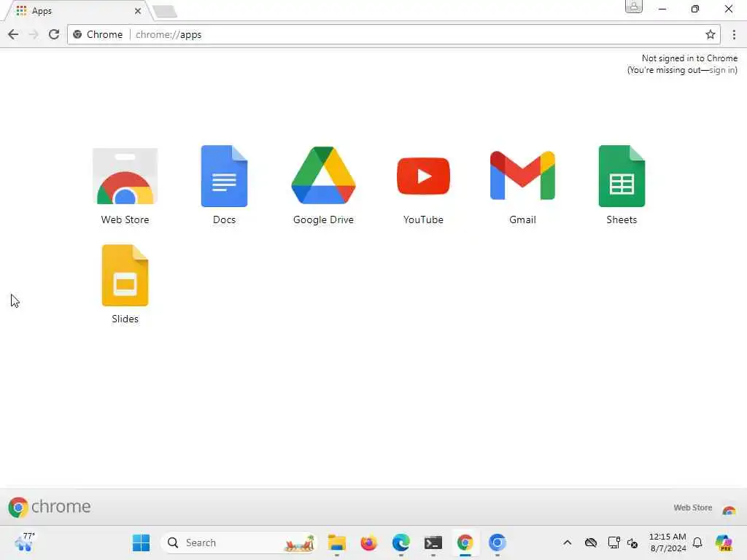This screenshot has width=747, height=560.
Task: Go forward with the forward arrow
Action: [34, 34]
